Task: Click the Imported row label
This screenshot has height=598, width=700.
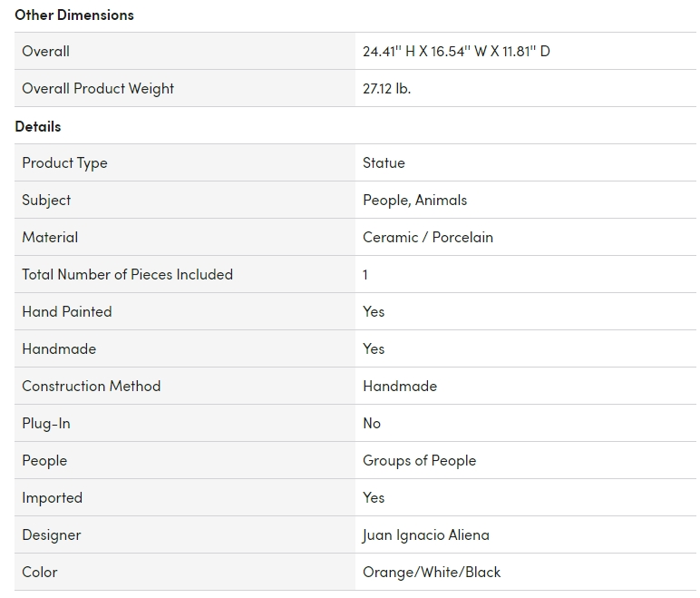Action: tap(52, 498)
